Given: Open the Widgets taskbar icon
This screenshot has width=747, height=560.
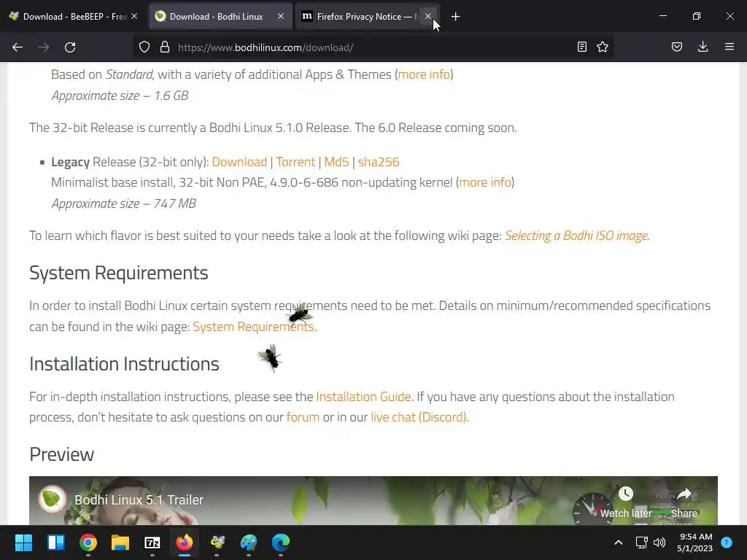Looking at the screenshot, I should [55, 542].
